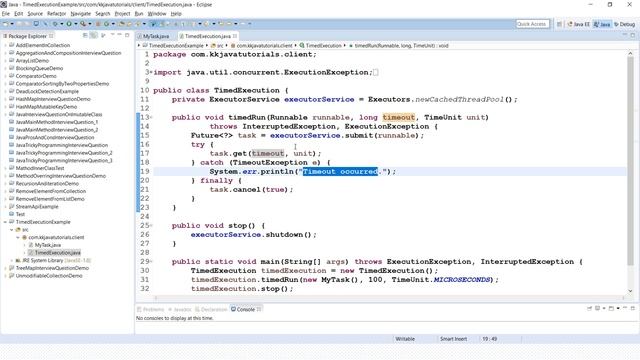The height and width of the screenshot is (360, 640).
Task: Switch to the Javadoc tab
Action: (180, 309)
